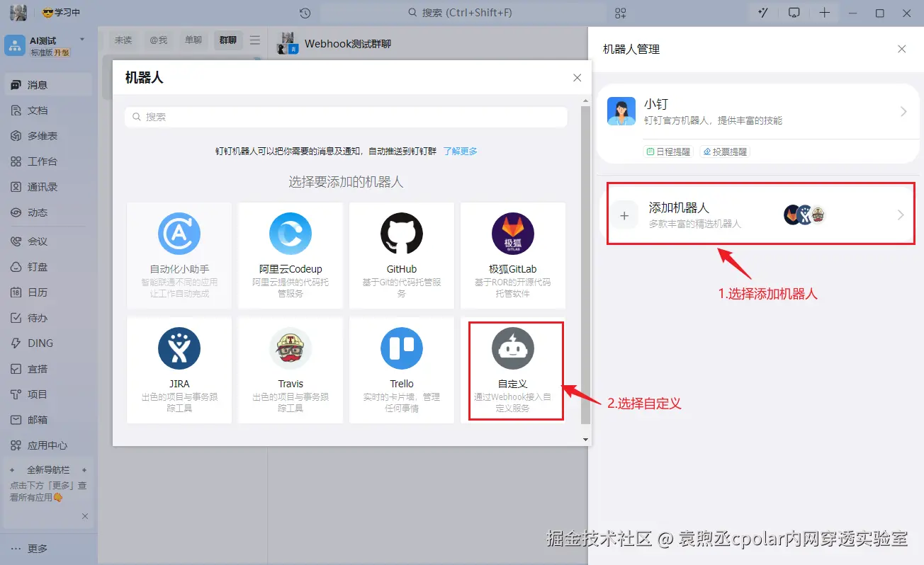Go to 多维表 in the sidebar
The width and height of the screenshot is (924, 565).
coord(47,136)
